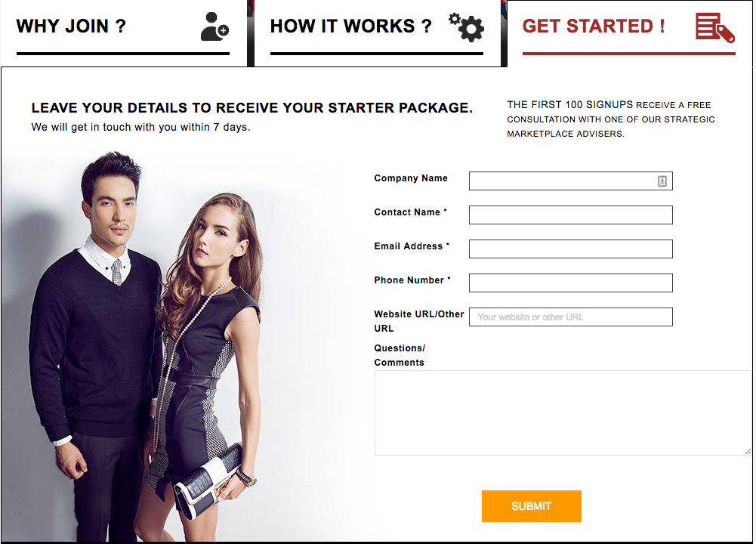
Task: Click the add-user icon beside Why Join
Action: [x=214, y=26]
